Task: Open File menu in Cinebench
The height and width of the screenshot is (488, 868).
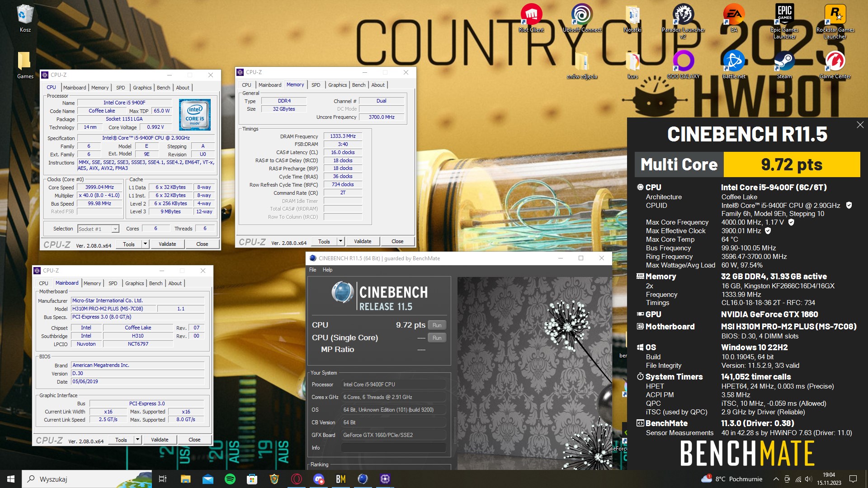Action: point(312,270)
